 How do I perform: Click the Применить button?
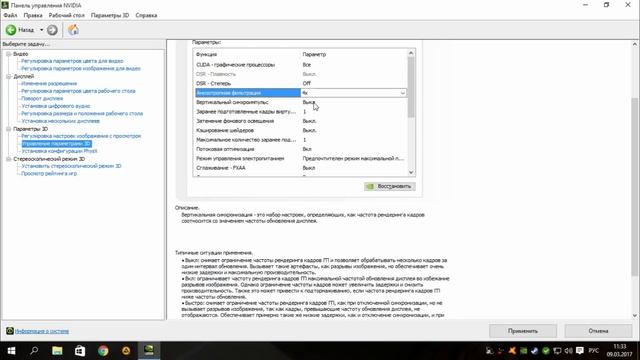click(523, 331)
